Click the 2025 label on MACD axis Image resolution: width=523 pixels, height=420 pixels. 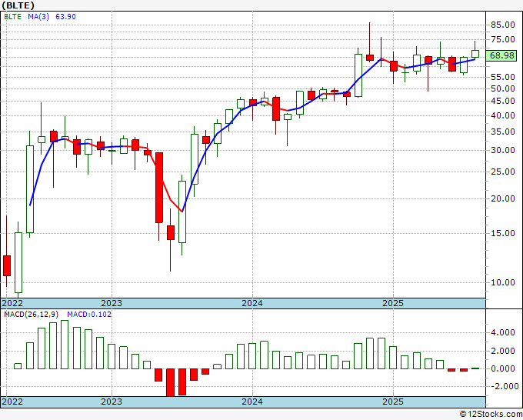coord(393,402)
